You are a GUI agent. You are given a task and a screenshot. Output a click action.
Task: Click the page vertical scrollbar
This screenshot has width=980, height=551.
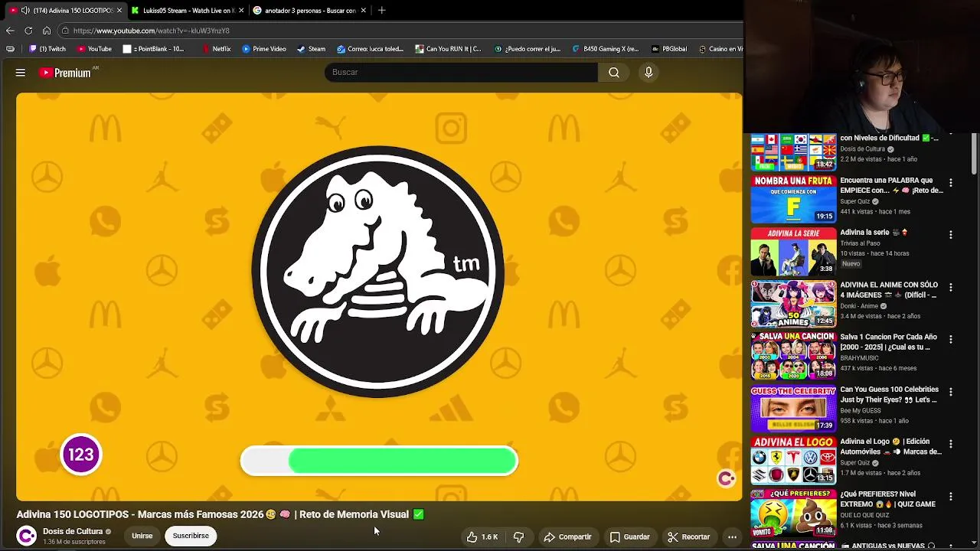click(x=975, y=153)
